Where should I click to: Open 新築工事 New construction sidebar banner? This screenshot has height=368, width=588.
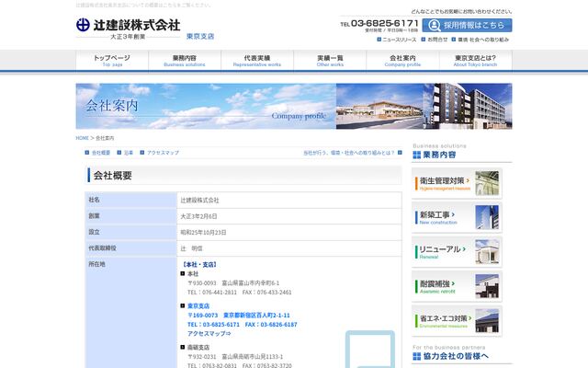pos(457,217)
